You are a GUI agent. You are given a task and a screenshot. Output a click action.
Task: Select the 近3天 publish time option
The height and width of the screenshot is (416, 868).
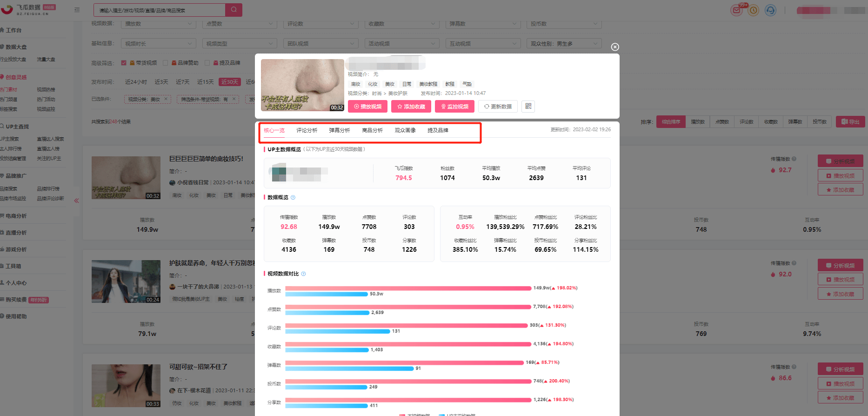point(161,82)
